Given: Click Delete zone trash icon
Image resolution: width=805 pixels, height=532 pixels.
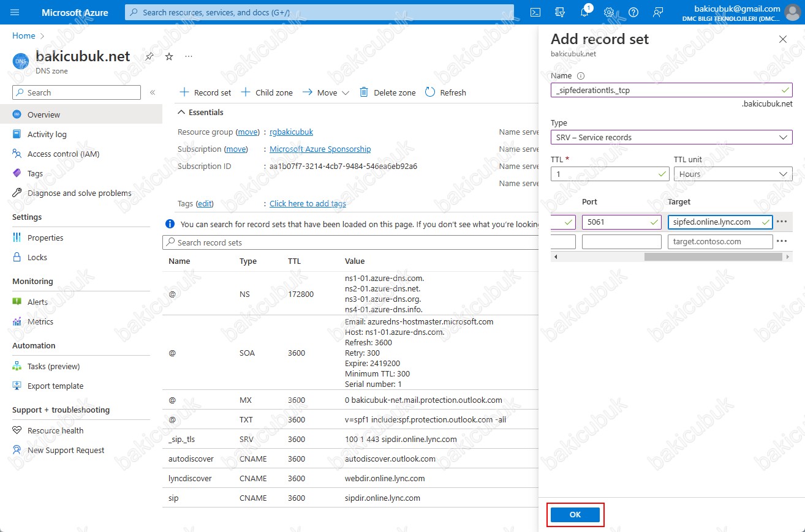Looking at the screenshot, I should tap(364, 92).
